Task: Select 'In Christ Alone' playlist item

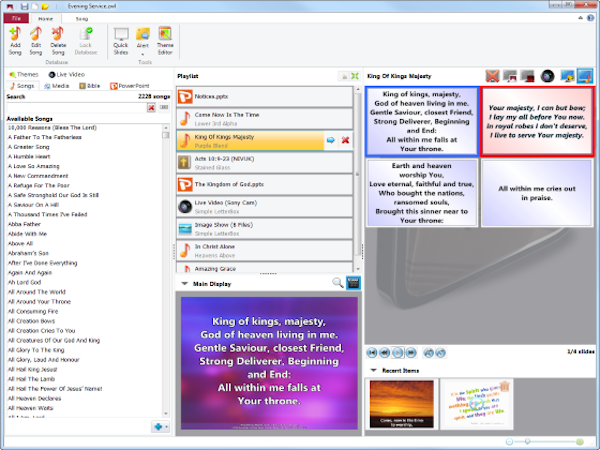Action: (x=264, y=251)
